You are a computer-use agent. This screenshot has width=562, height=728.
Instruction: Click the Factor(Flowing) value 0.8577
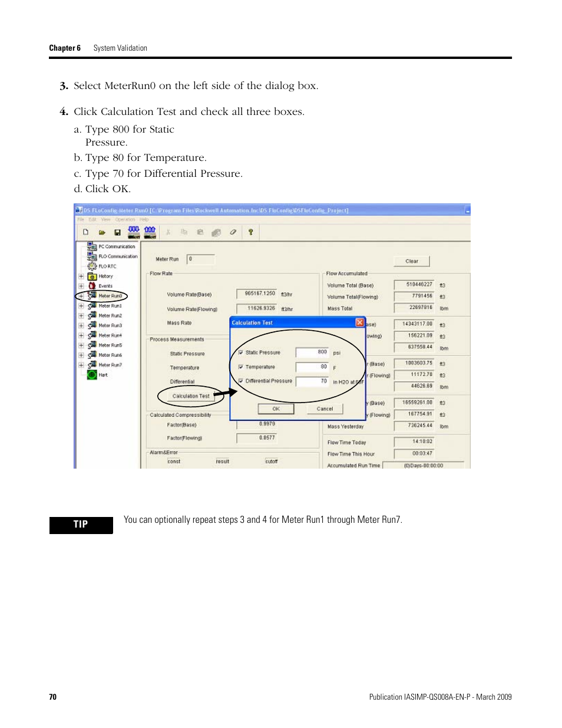257,438
